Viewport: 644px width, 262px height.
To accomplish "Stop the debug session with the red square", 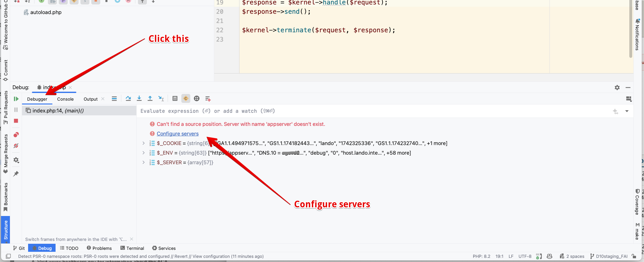I will point(16,121).
